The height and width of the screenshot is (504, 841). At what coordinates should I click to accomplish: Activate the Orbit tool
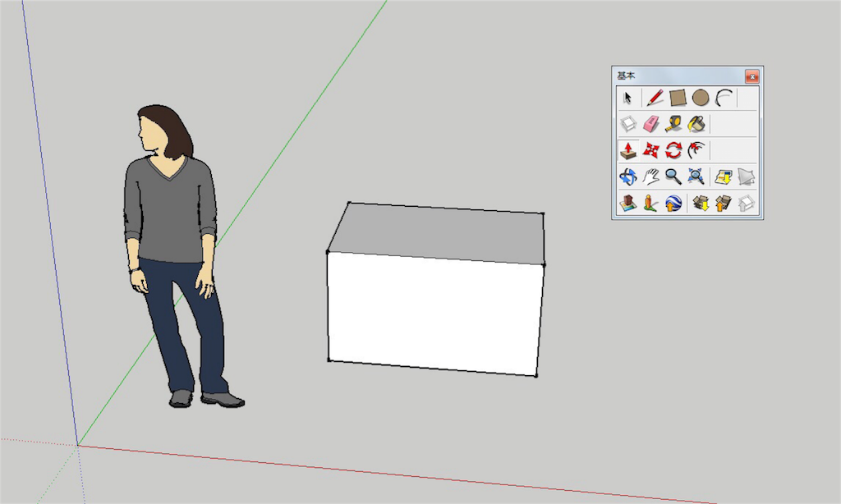(628, 176)
